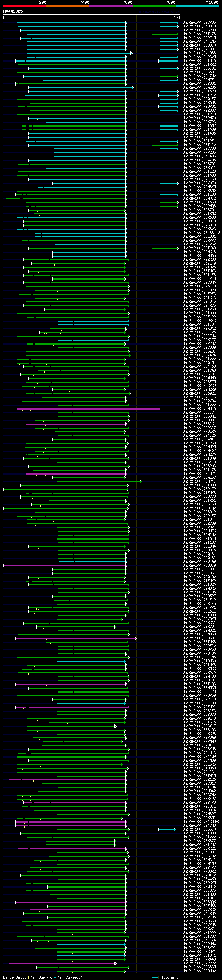The width and height of the screenshot is (222, 980).
Task: Click the purple ~60% identity legend segment
Action: click(x=111, y=6)
